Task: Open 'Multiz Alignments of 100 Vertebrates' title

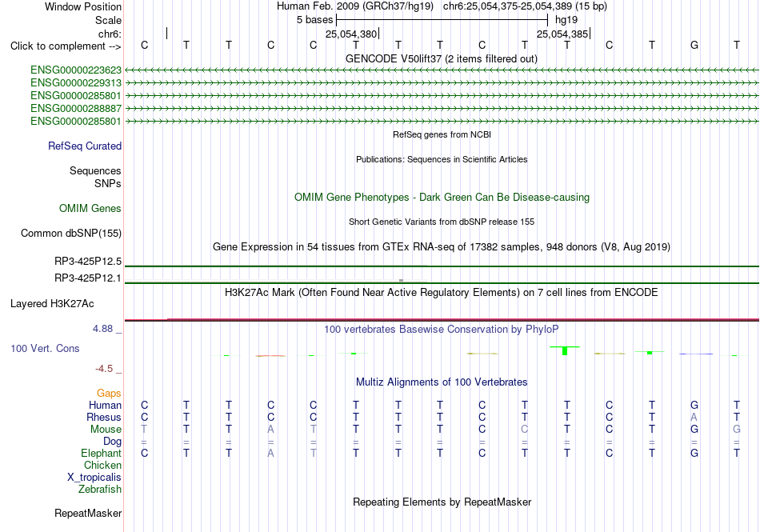Action: tap(442, 382)
